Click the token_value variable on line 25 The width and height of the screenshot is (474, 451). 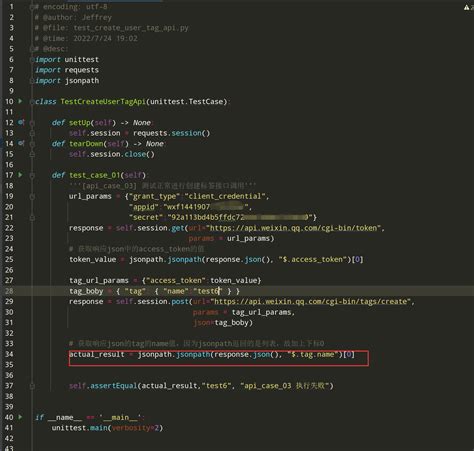pos(92,259)
